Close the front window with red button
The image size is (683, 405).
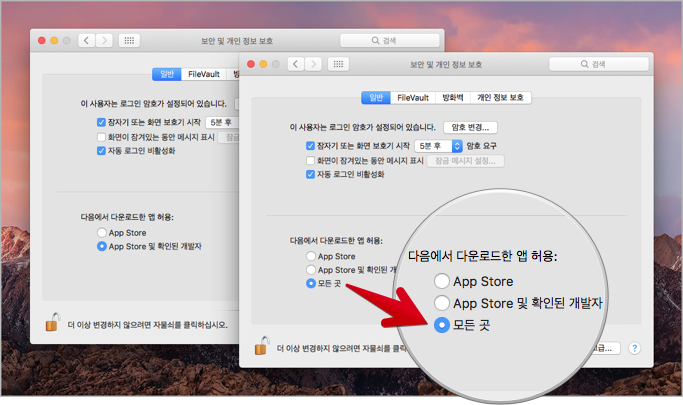pos(251,64)
